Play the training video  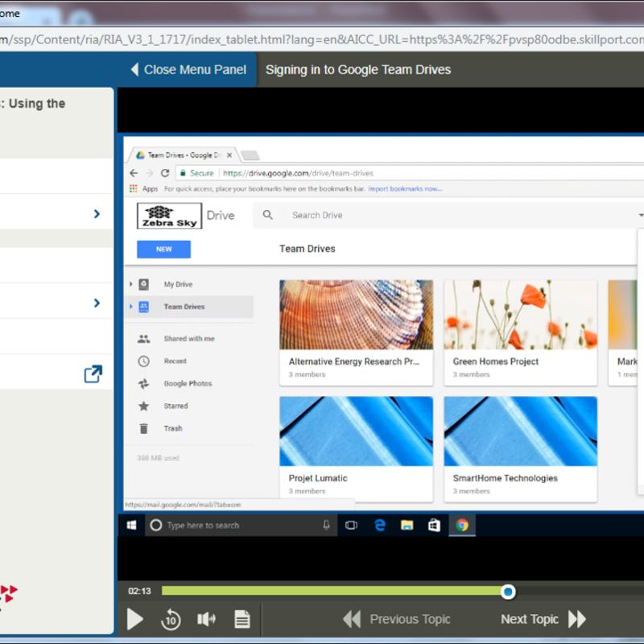click(134, 619)
